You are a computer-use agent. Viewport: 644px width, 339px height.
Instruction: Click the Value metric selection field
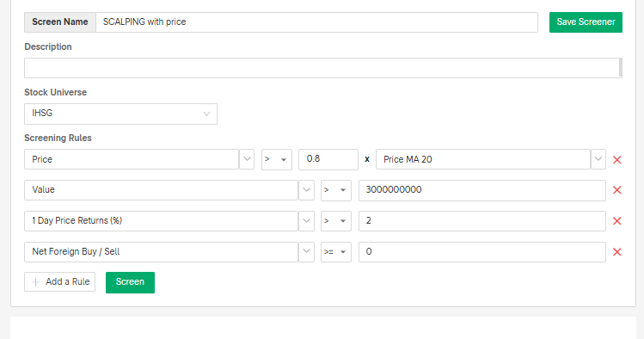(x=161, y=190)
